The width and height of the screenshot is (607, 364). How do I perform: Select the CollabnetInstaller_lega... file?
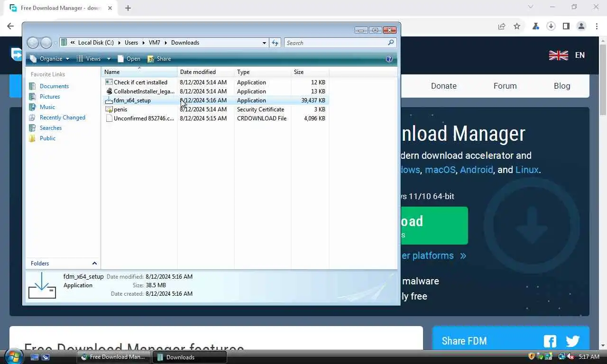pos(144,91)
